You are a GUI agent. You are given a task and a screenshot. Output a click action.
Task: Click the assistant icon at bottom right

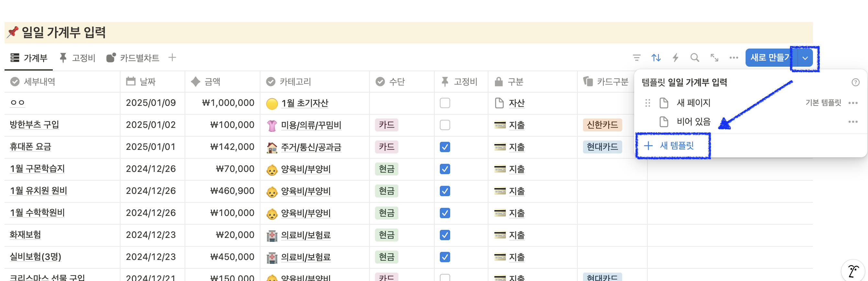click(x=853, y=271)
